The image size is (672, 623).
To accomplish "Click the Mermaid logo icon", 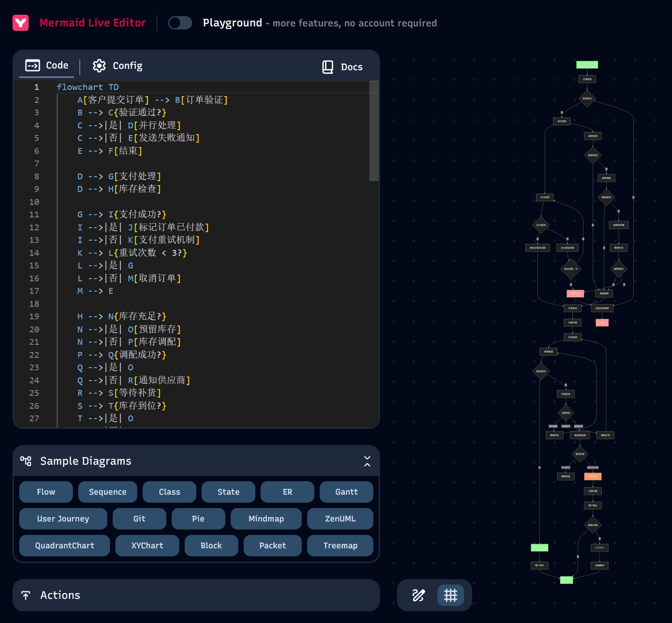I will point(21,23).
